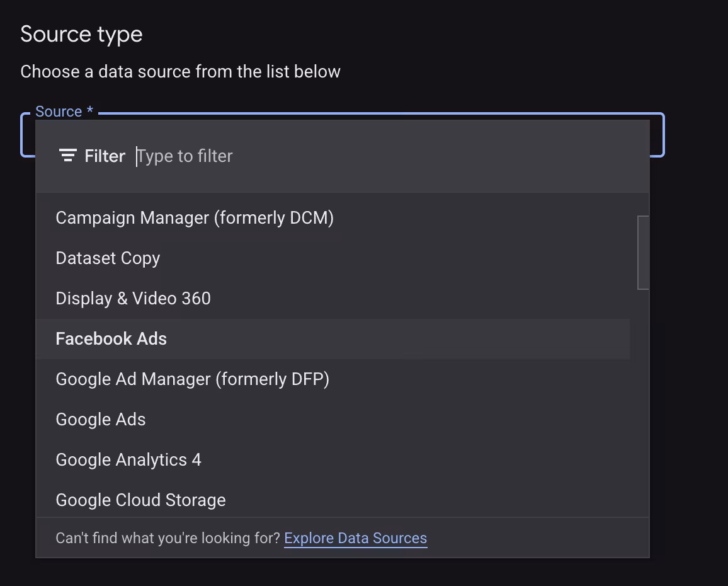The image size is (728, 586).
Task: Select Google Analytics 4
Action: 333,459
